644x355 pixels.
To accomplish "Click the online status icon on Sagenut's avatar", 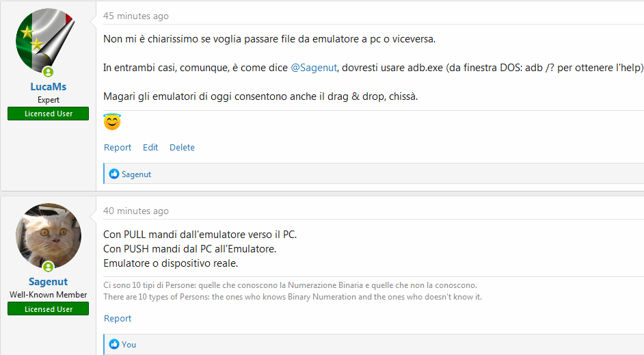I will point(49,267).
